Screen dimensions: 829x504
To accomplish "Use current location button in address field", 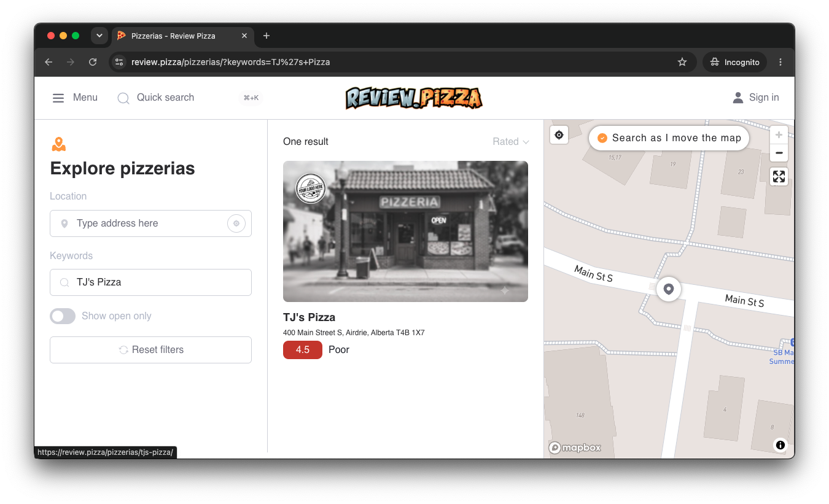I will [x=236, y=223].
